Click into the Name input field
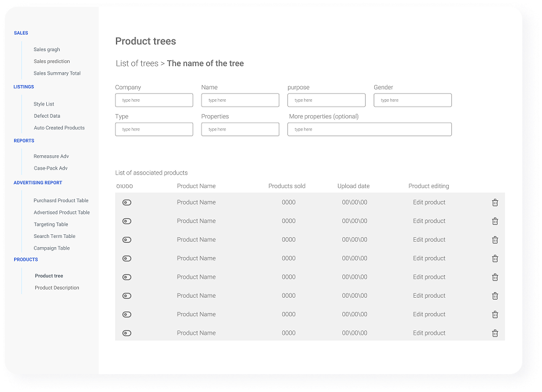This screenshot has width=542, height=392. (x=240, y=100)
